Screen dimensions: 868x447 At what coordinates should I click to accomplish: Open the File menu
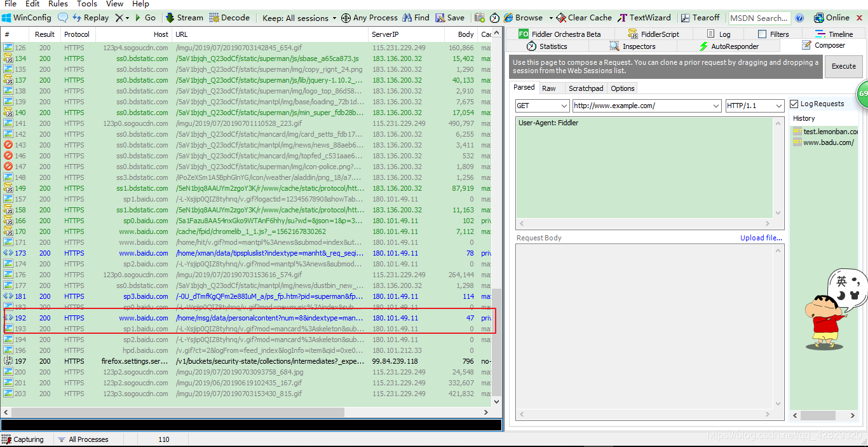tap(10, 4)
